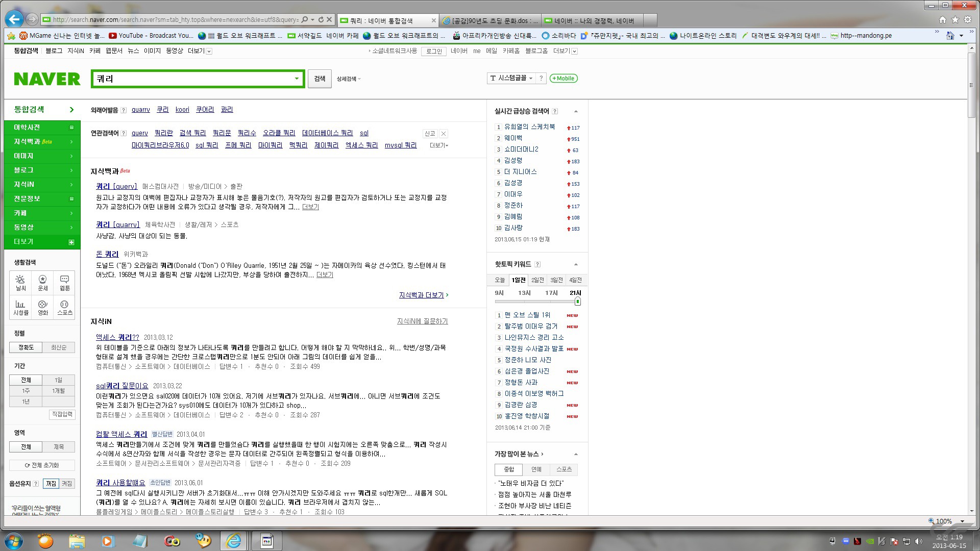Viewport: 980px width, 551px height.
Task: Click the refresh icon in address bar
Action: click(321, 19)
